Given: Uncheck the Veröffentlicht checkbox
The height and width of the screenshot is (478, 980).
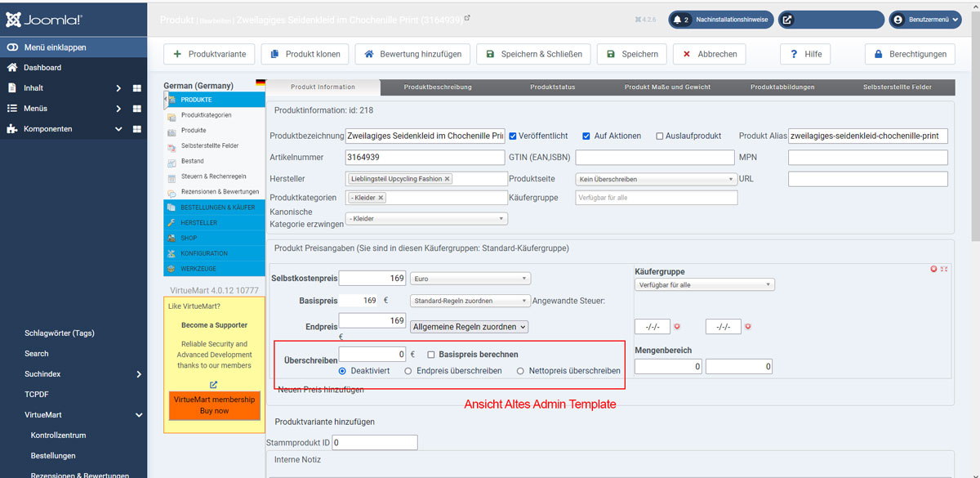Looking at the screenshot, I should [513, 136].
